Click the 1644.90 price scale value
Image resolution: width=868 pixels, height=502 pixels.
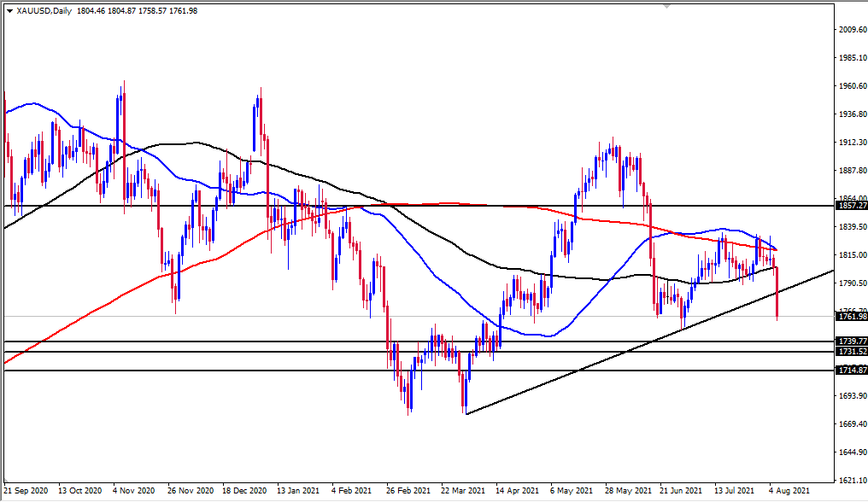853,452
